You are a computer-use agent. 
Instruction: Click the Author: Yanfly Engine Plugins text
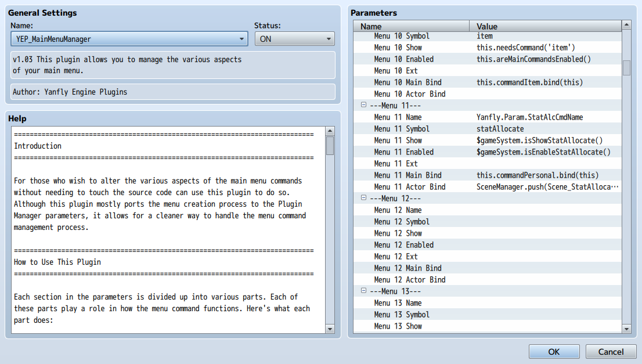70,92
